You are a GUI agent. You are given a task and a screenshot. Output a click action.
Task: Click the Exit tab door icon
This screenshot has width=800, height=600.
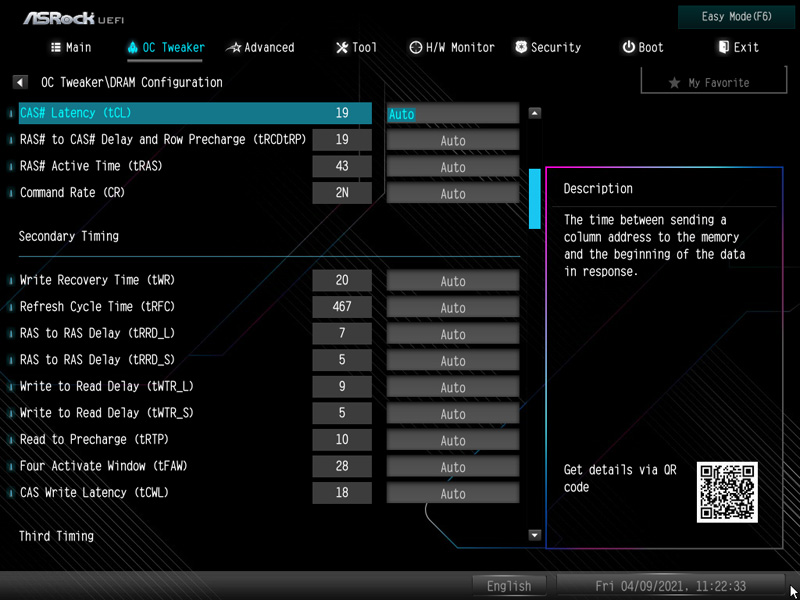(x=723, y=47)
